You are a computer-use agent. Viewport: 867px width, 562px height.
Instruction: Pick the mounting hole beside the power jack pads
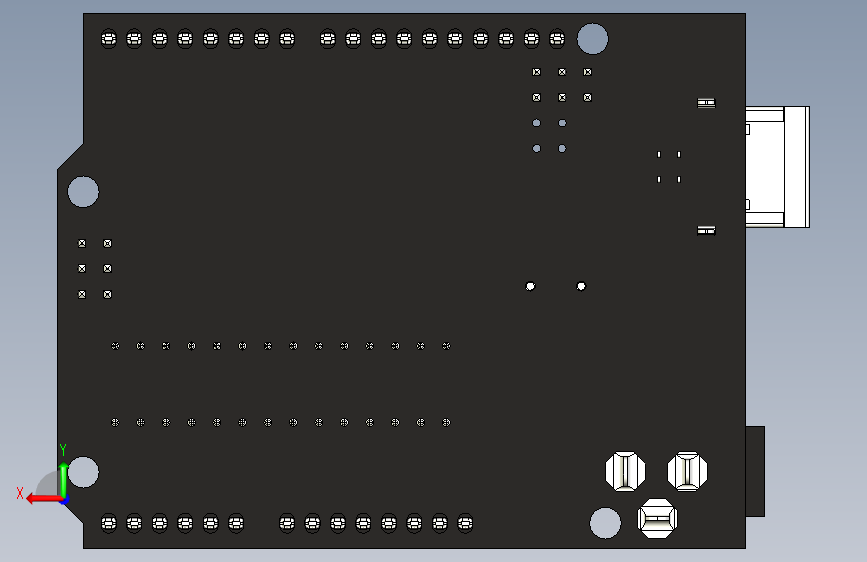pos(605,523)
